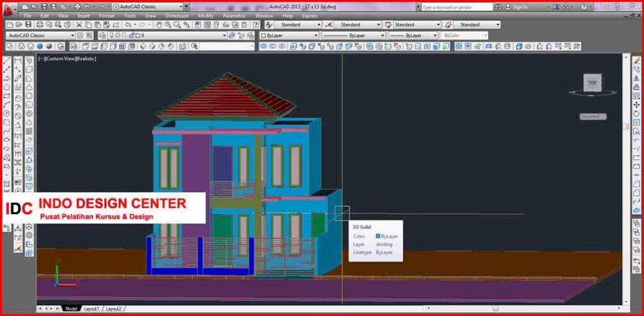Open the Draw menu
This screenshot has width=644, height=316.
pyautogui.click(x=150, y=16)
